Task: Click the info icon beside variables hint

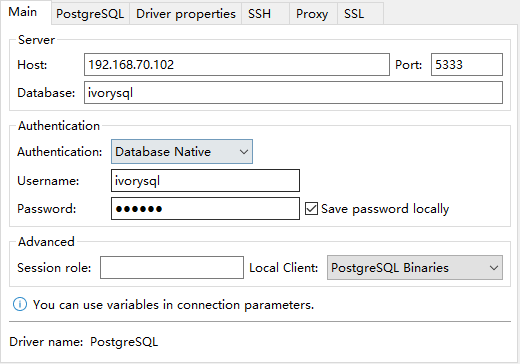Action: [20, 305]
